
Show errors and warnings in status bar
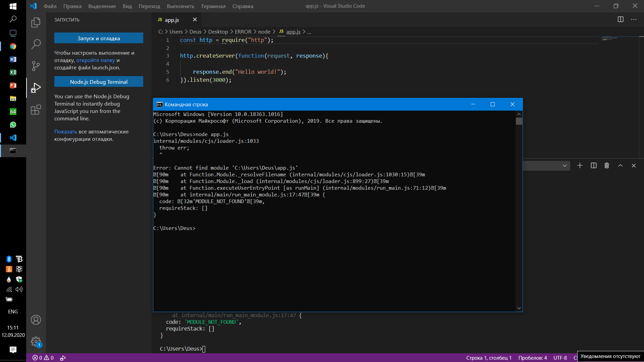coord(43,358)
